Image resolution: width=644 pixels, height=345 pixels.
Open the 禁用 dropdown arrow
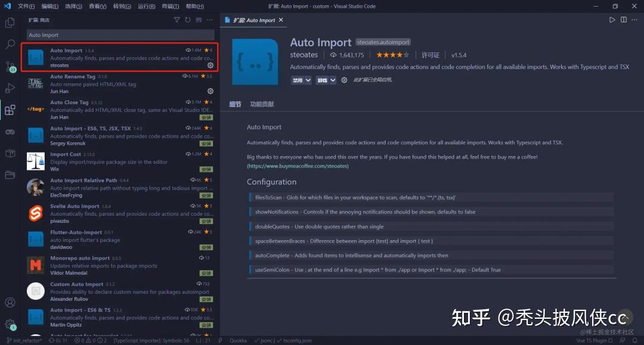(308, 80)
